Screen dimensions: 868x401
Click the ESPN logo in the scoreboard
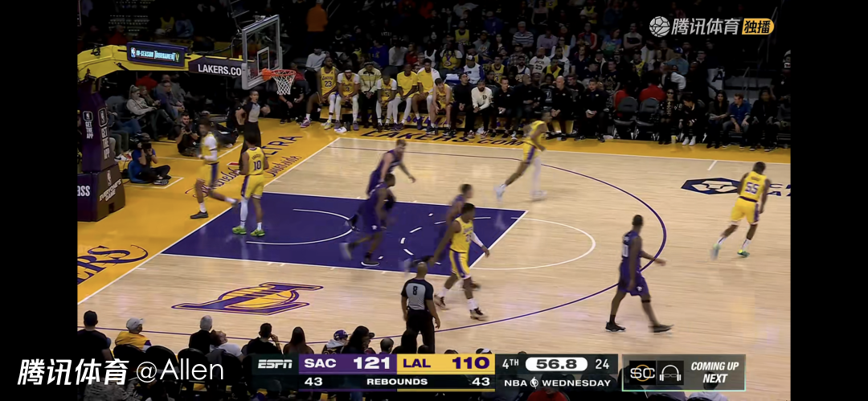coord(275,364)
